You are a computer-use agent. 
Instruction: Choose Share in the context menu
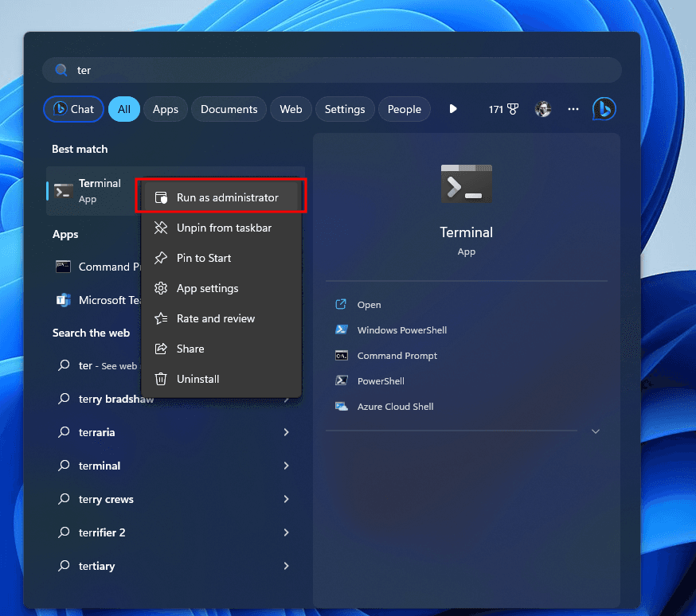point(221,349)
